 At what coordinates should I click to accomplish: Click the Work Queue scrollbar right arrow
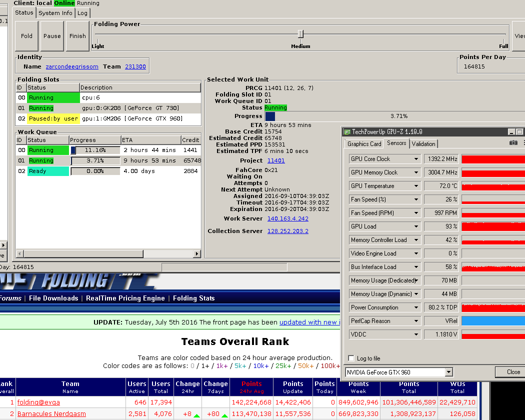(197, 254)
